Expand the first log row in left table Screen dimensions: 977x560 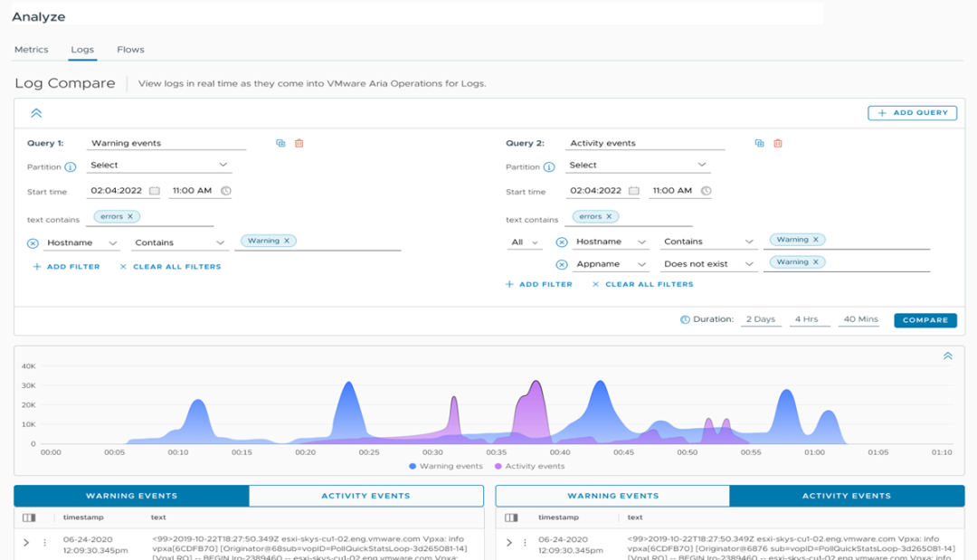tap(26, 543)
